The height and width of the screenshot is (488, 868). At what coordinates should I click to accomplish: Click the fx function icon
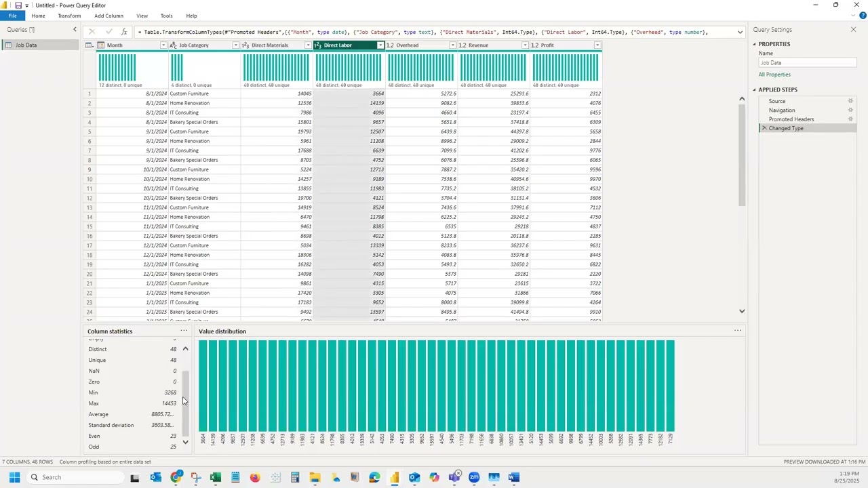tap(124, 32)
